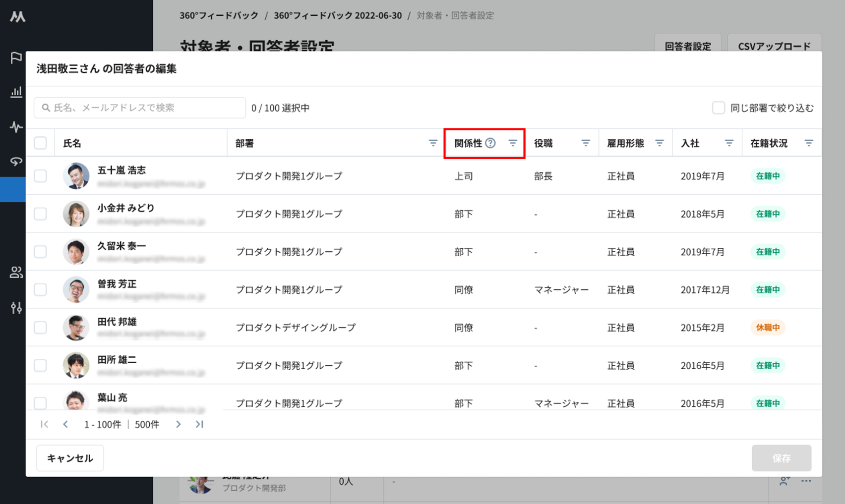Click the 360°フィードバック breadcrumb link

(219, 15)
